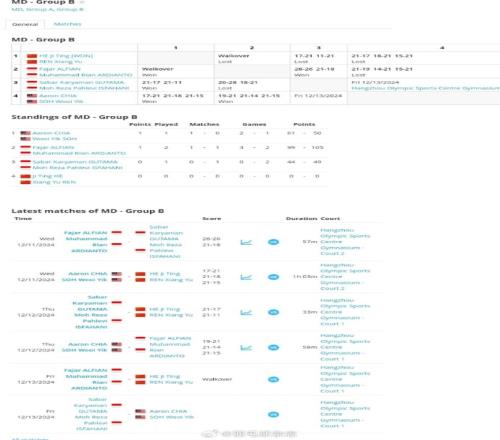Open stats chart for Alfian vs Gutama match

click(x=246, y=242)
